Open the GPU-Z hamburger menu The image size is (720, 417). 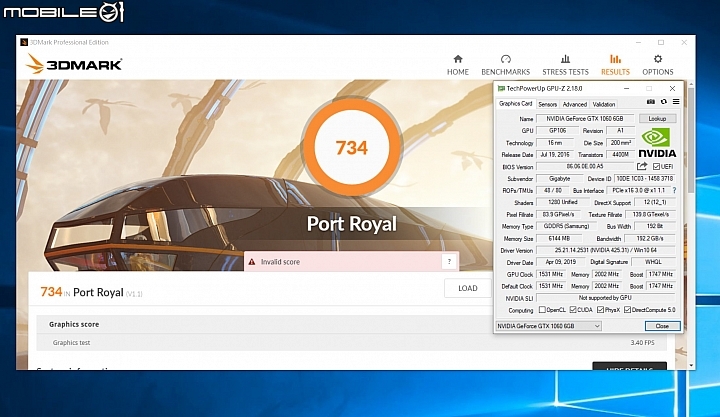coord(676,101)
